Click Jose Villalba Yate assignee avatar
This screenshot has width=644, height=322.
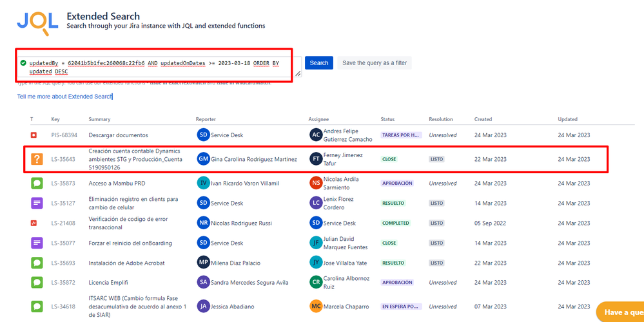coord(316,263)
